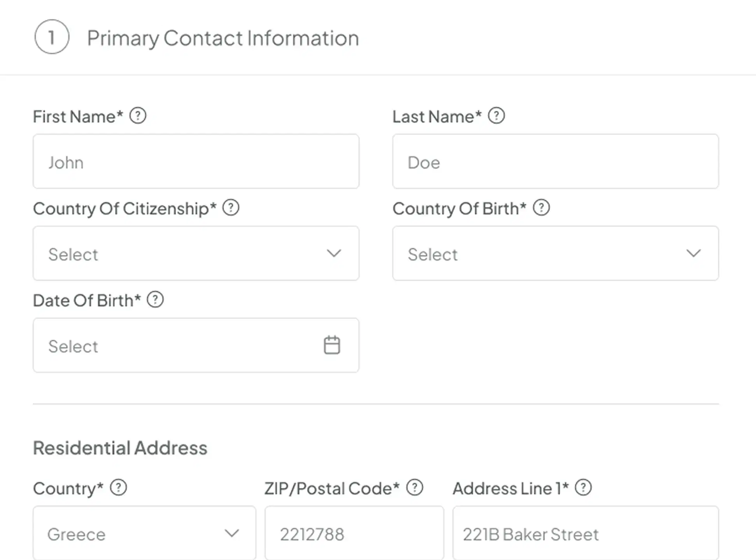The height and width of the screenshot is (560, 756).
Task: Click the step 1 circle indicator
Action: 52,37
